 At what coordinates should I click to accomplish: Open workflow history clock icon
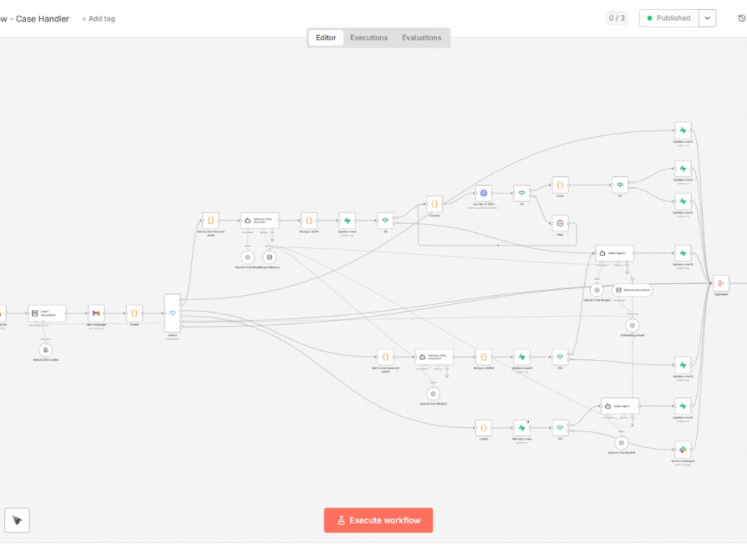[741, 18]
